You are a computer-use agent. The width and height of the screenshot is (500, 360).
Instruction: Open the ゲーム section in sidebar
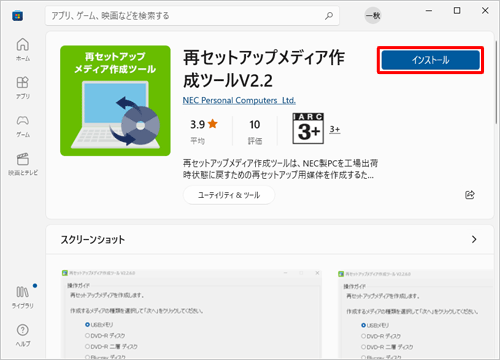tap(23, 126)
